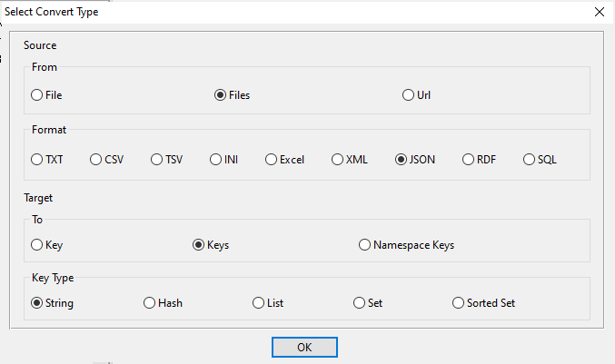The image size is (615, 364).
Task: Close the Select Convert Type dialog
Action: 599,12
